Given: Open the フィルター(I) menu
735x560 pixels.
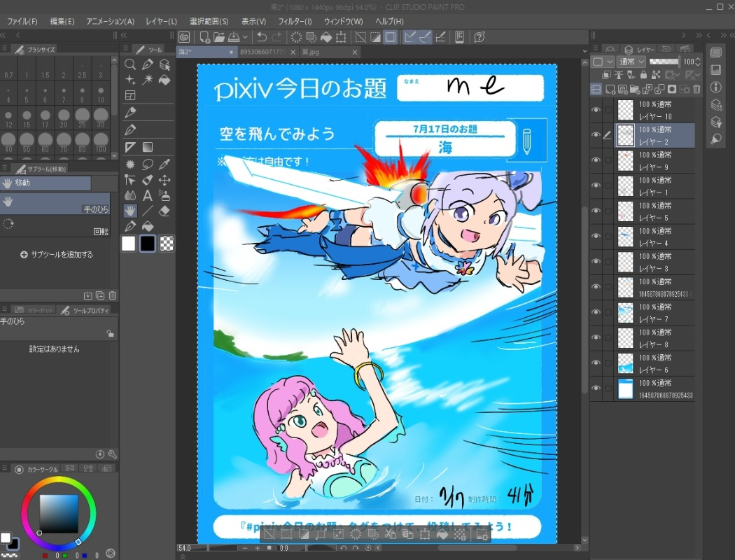Looking at the screenshot, I should [294, 22].
